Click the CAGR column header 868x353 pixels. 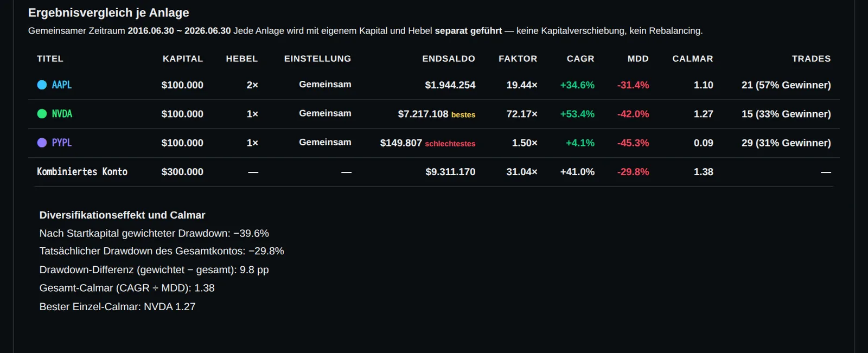580,59
